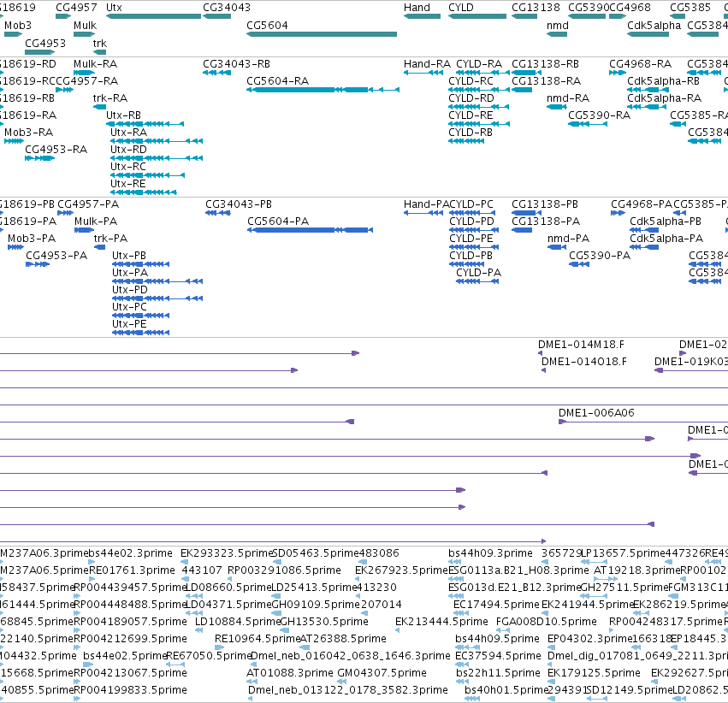Select the CG4968-RA transcript label
728x703 pixels.
tap(640, 63)
